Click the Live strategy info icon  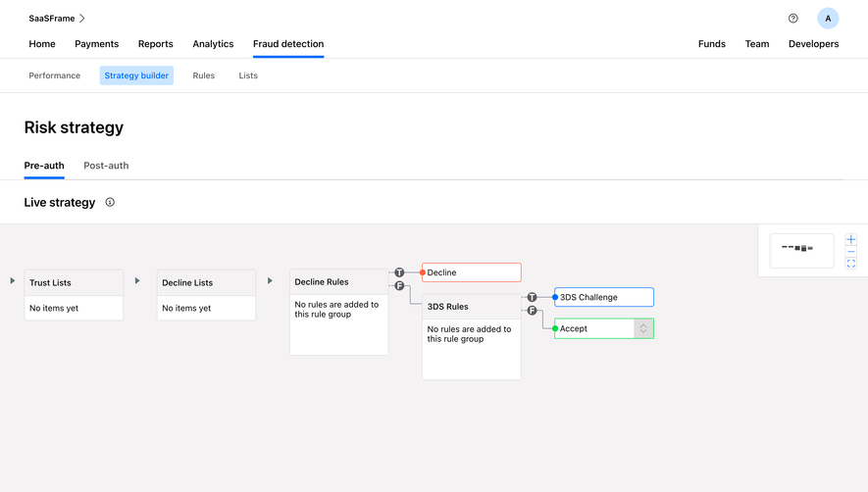coord(110,202)
